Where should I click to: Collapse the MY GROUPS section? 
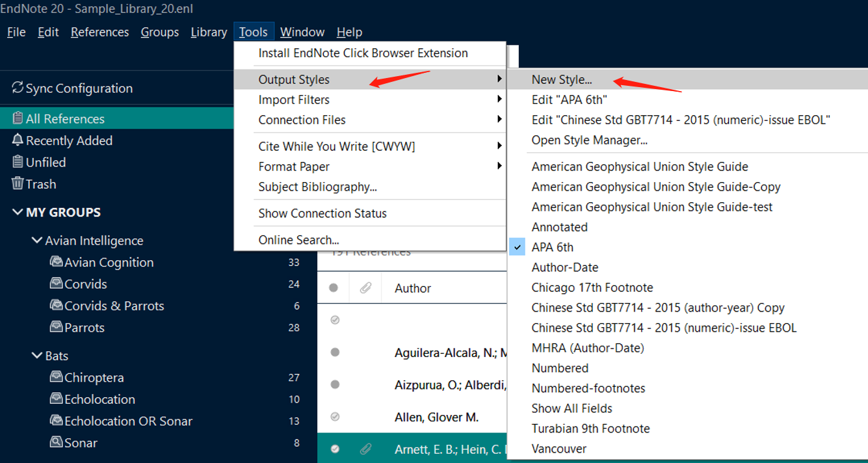click(18, 213)
